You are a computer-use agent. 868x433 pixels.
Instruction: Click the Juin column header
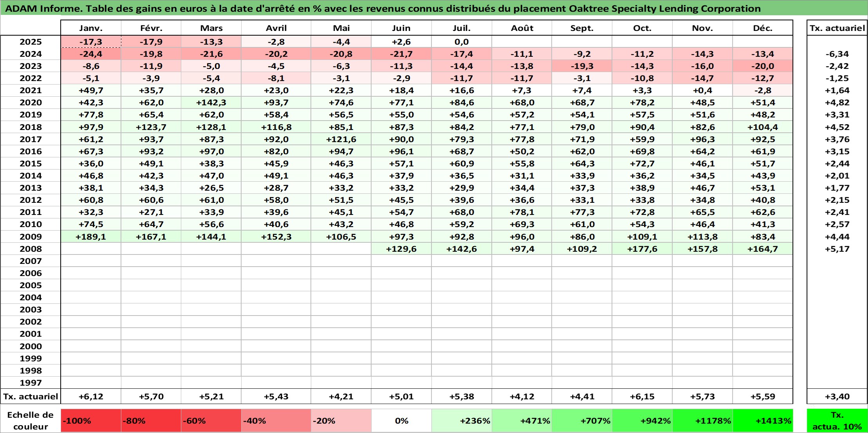pos(401,28)
